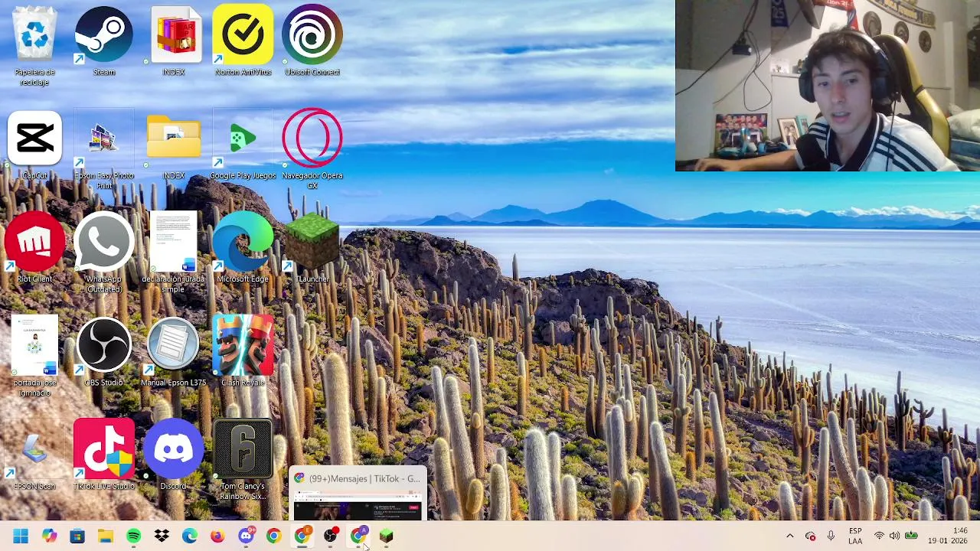Viewport: 980px width, 551px height.
Task: Select portada jose ignnacio Word document
Action: click(34, 357)
